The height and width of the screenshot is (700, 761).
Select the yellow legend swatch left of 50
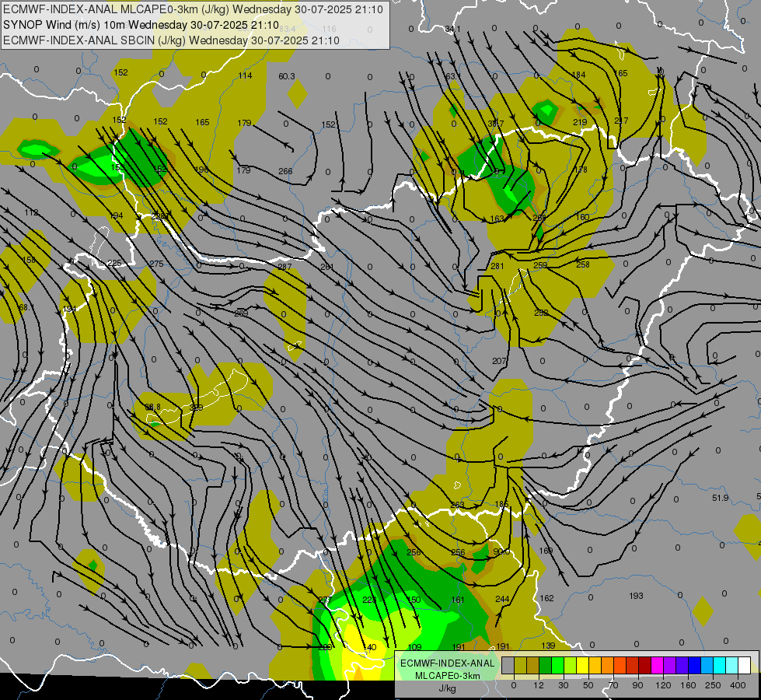point(583,665)
